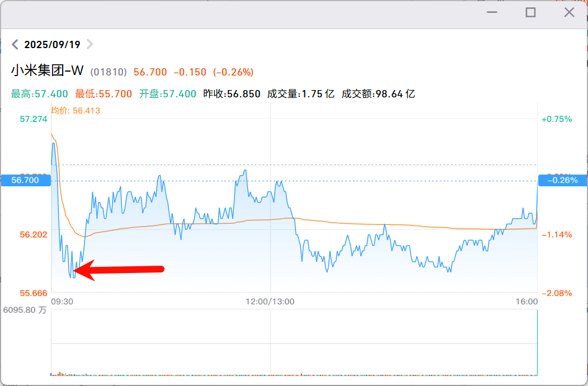Click the 成交量 1.75 亿 volume value

click(x=301, y=94)
